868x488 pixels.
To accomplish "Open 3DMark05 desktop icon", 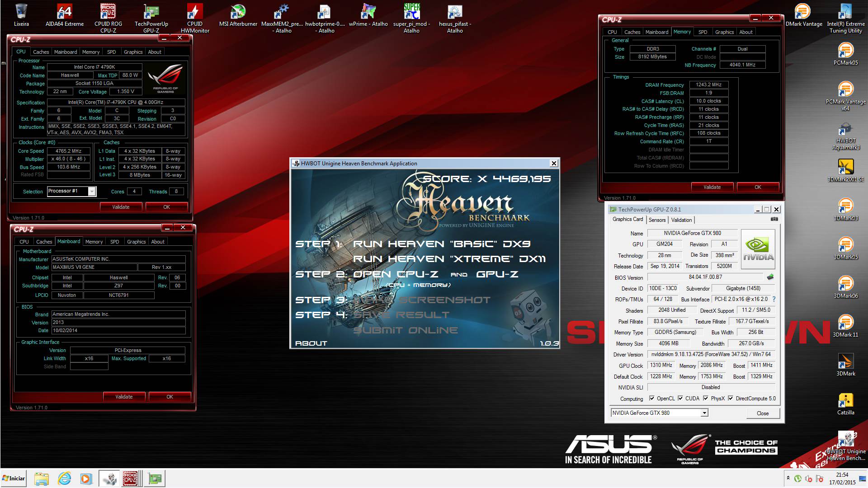I will pos(846,248).
